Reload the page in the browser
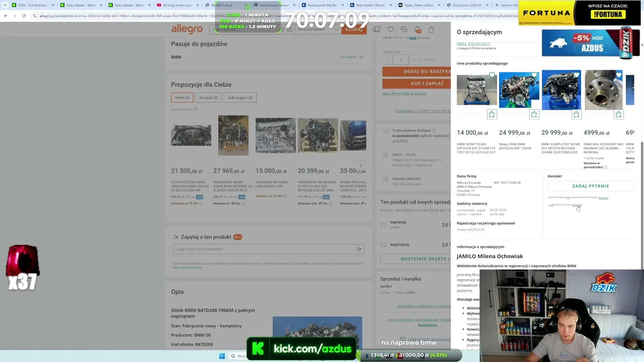 24,16
